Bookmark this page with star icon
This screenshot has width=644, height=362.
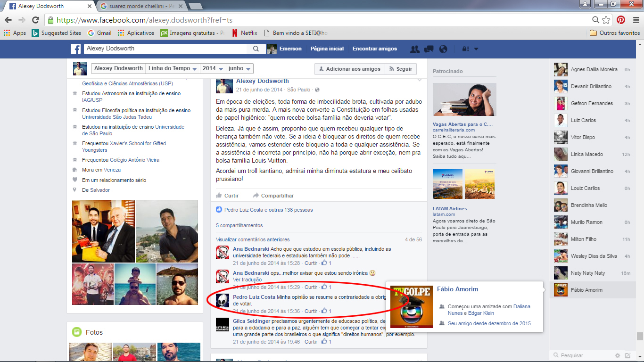click(x=606, y=20)
